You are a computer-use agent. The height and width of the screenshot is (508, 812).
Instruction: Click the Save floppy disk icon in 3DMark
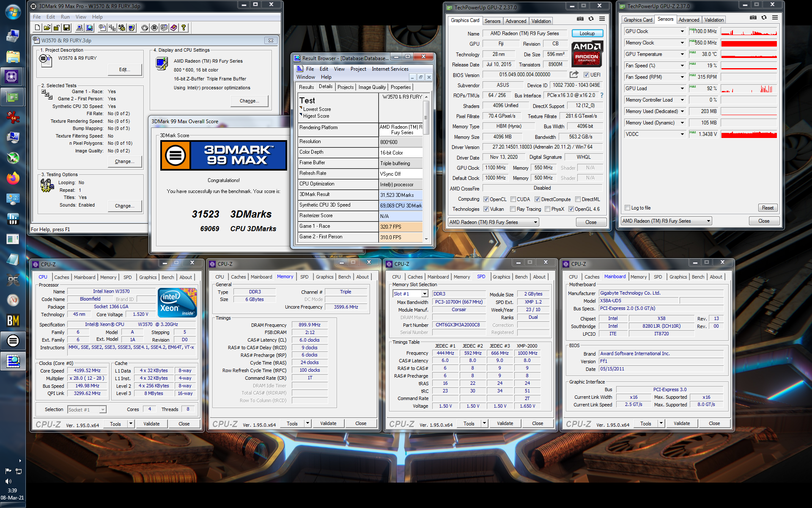pos(66,28)
